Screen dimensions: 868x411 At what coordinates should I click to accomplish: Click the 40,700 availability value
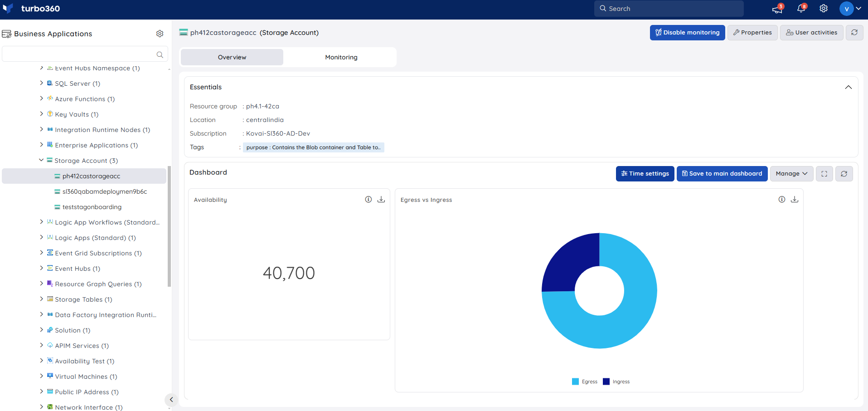(289, 273)
